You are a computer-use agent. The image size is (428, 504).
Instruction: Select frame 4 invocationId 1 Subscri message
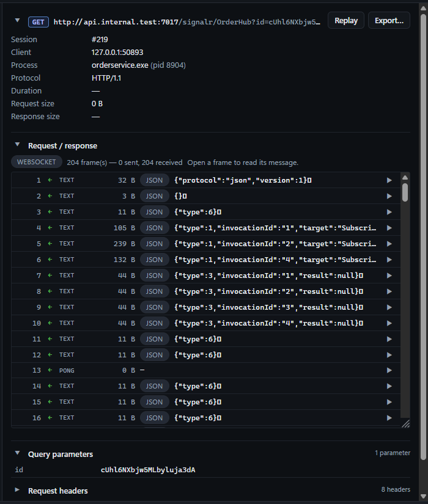275,228
